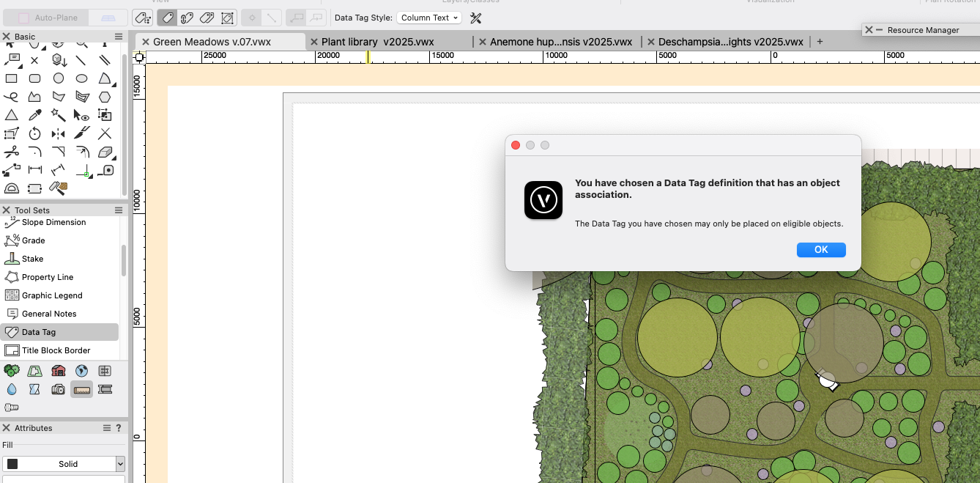Viewport: 980px width, 483px height.
Task: Open the Site Planning plant tool set
Action: point(12,371)
